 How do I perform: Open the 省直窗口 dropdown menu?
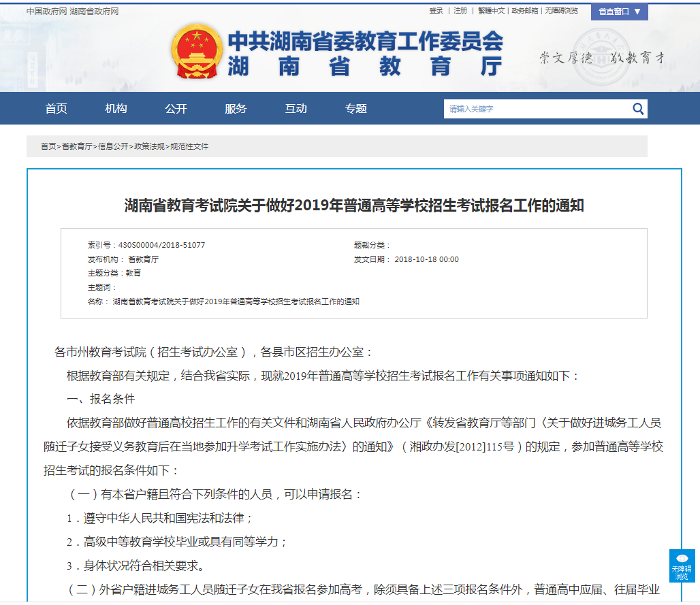click(619, 12)
